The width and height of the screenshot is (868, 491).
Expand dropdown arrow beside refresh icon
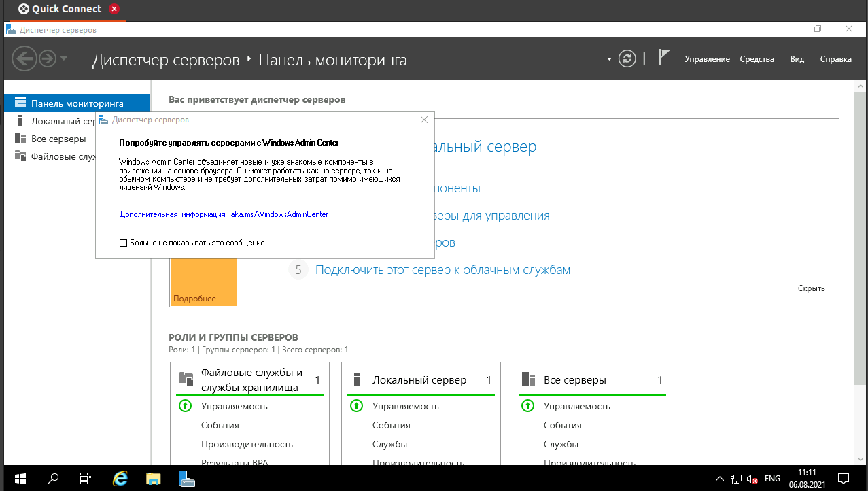pyautogui.click(x=609, y=59)
